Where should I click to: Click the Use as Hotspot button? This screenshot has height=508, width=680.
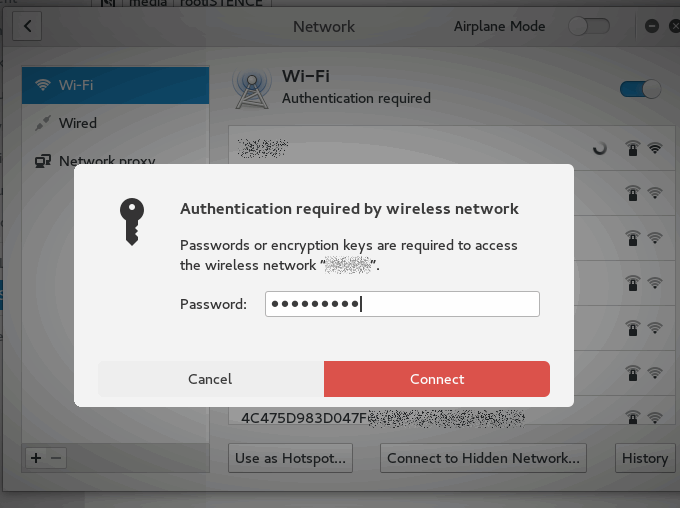(x=291, y=458)
